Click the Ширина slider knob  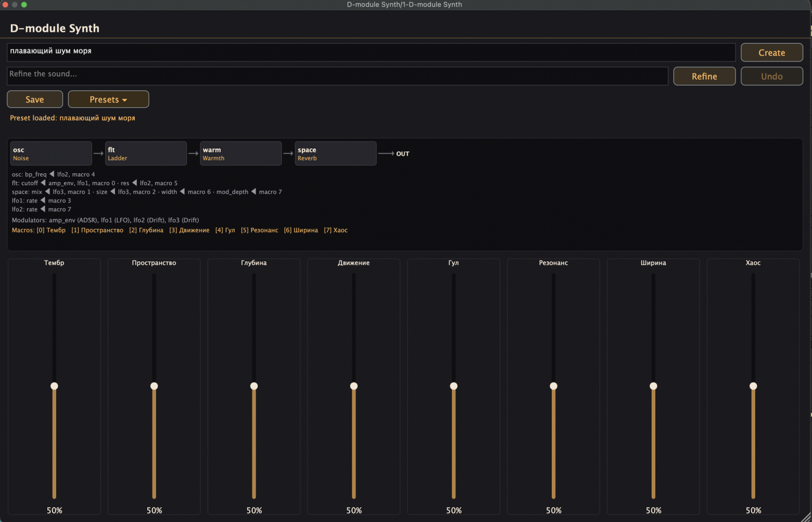[653, 386]
